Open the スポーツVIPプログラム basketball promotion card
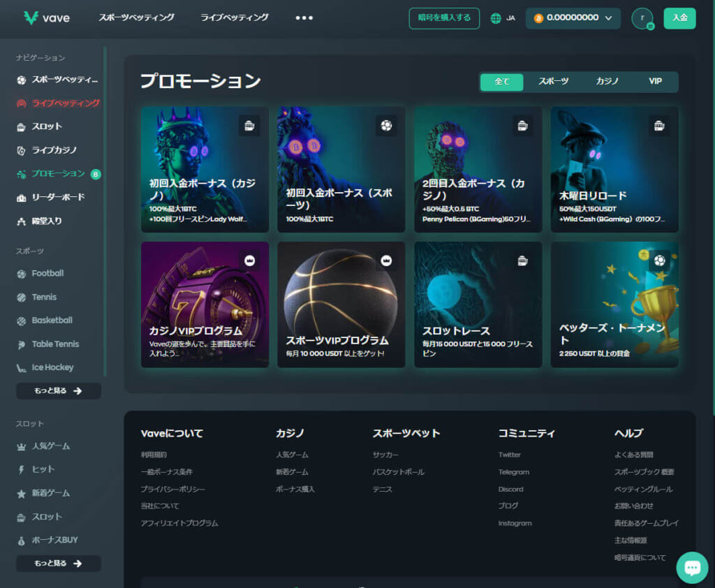 click(x=341, y=304)
